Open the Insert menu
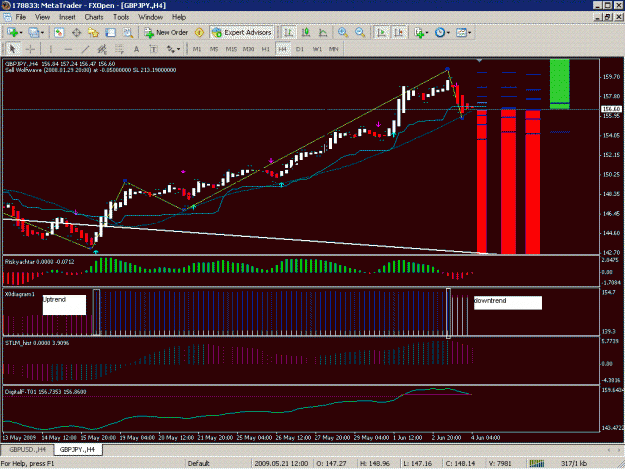 coord(67,17)
